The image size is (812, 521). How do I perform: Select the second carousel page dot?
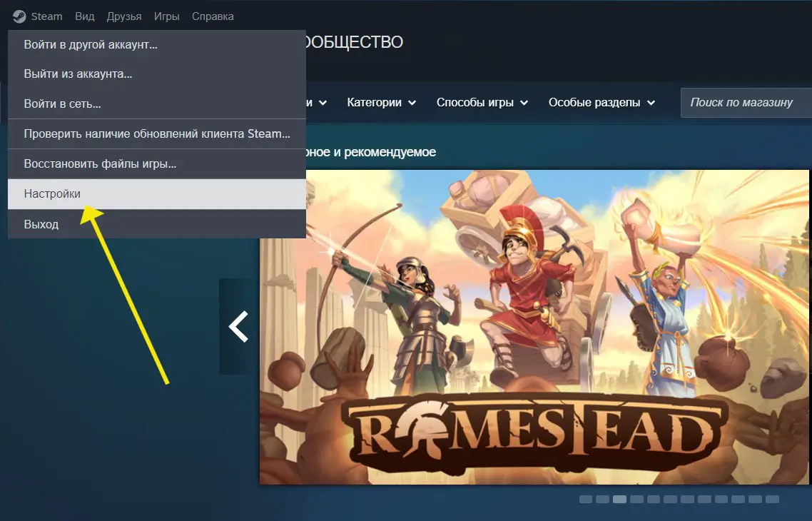[603, 500]
